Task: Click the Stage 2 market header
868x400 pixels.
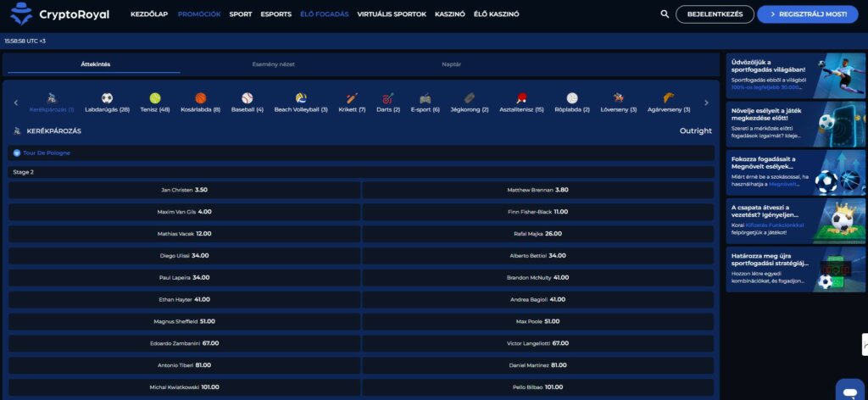Action: tap(361, 172)
